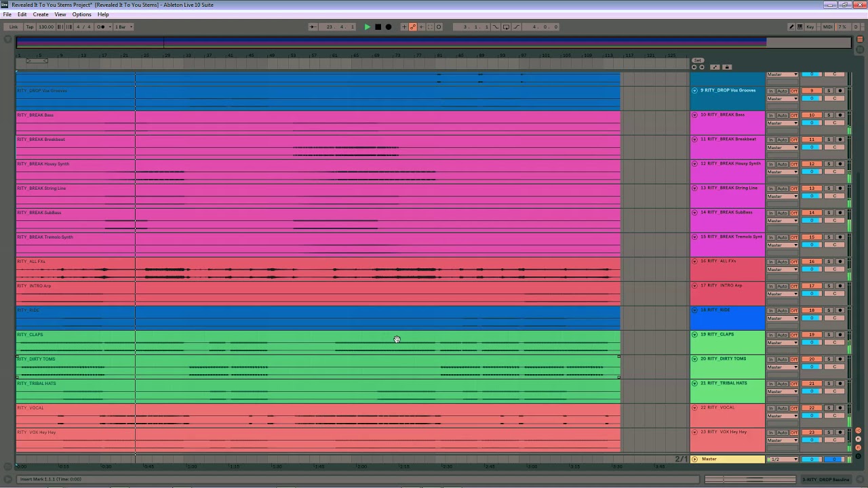This screenshot has width=868, height=488.
Task: Open the View menu
Action: coord(60,14)
